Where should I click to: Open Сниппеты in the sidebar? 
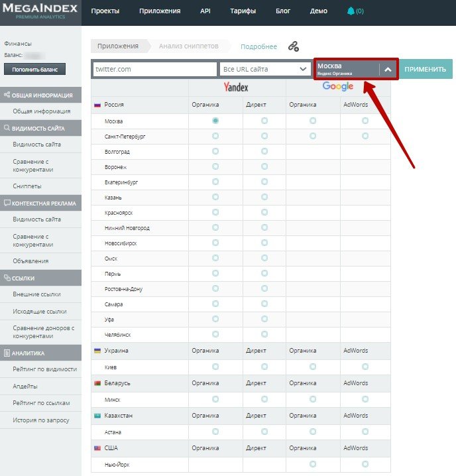[x=27, y=186]
